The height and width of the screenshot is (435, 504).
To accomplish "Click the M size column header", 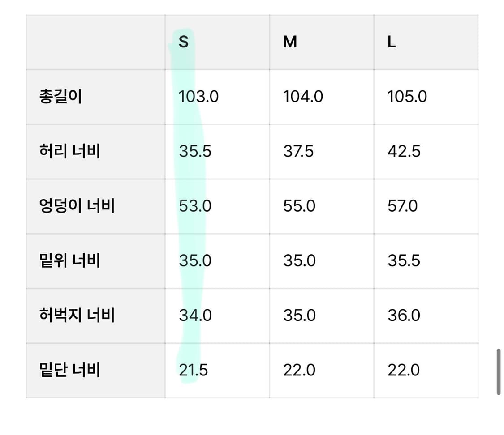I will [x=290, y=42].
